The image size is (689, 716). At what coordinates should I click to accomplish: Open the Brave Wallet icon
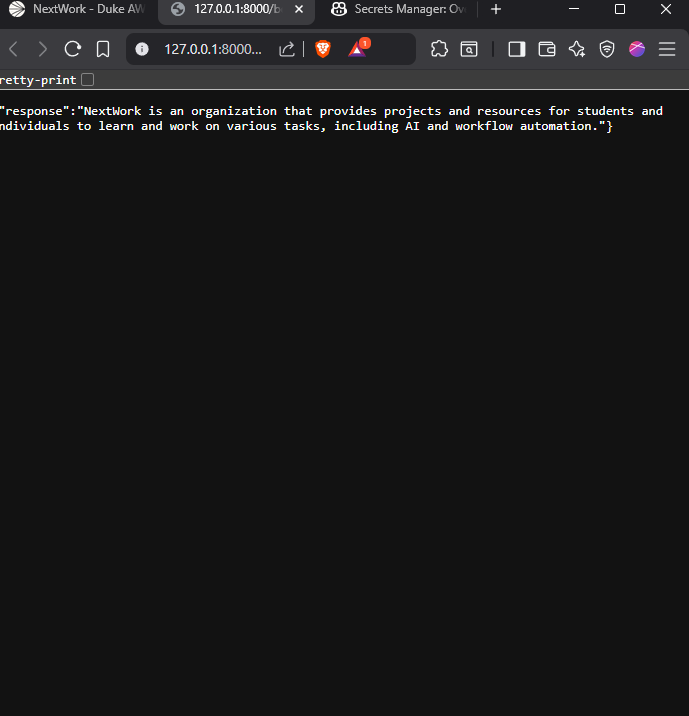tap(546, 49)
